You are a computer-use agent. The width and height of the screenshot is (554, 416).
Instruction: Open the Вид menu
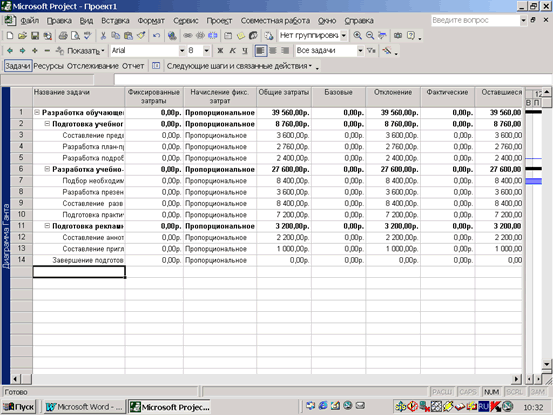pos(86,21)
